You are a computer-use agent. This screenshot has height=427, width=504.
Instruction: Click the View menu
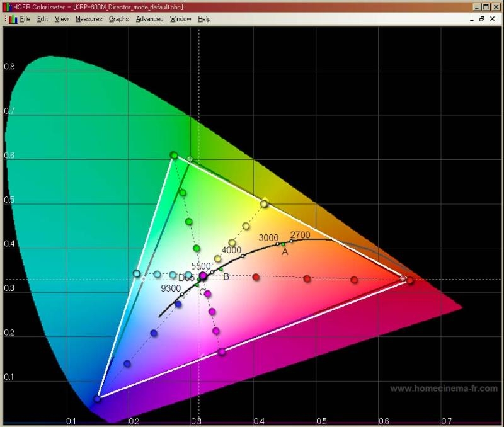click(x=62, y=19)
